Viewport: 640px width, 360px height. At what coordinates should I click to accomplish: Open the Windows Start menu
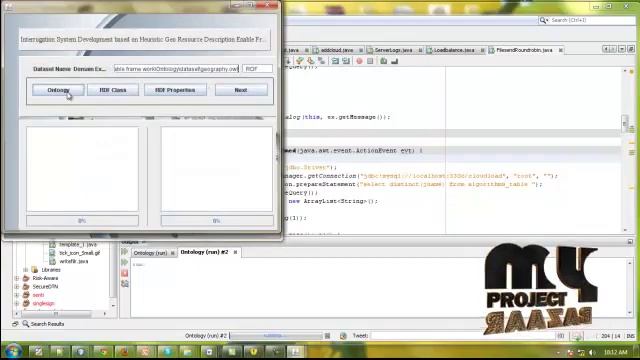pos(13,351)
